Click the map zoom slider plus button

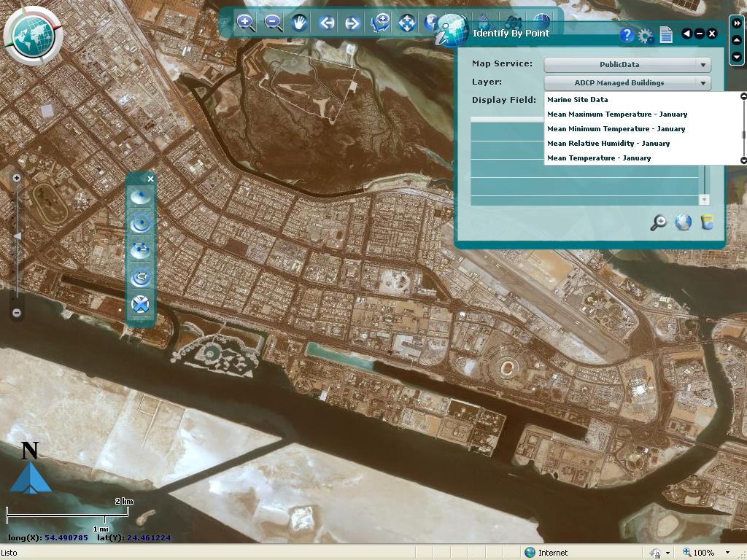[17, 178]
